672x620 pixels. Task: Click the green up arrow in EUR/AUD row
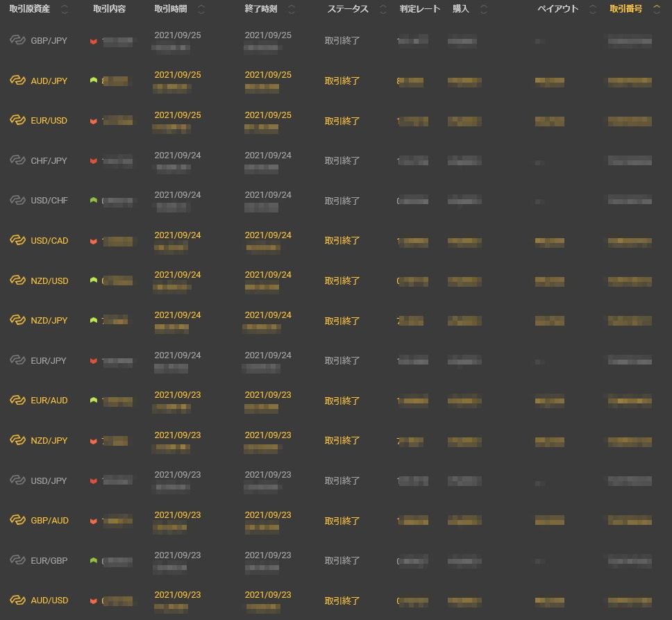click(93, 401)
